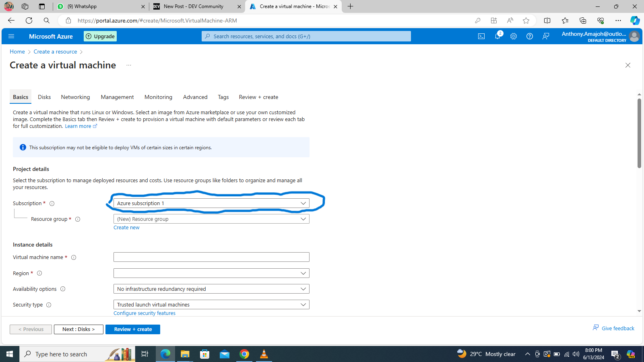Image resolution: width=644 pixels, height=362 pixels.
Task: Click the Microsoft Azure logo text
Action: click(x=51, y=36)
